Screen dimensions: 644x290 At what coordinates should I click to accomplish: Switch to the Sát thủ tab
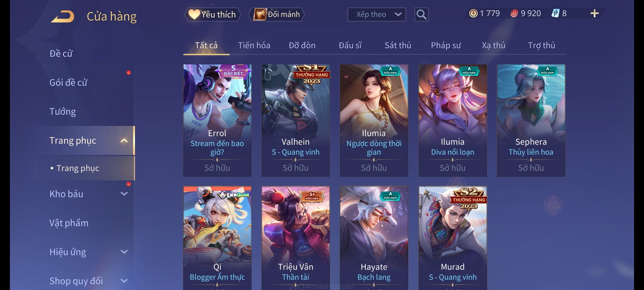coord(398,45)
